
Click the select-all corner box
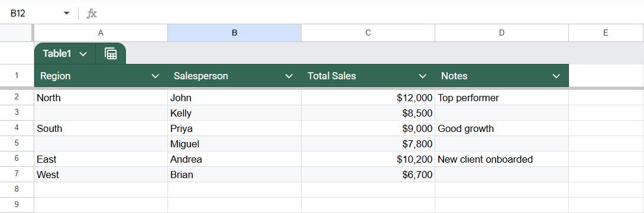[x=17, y=33]
